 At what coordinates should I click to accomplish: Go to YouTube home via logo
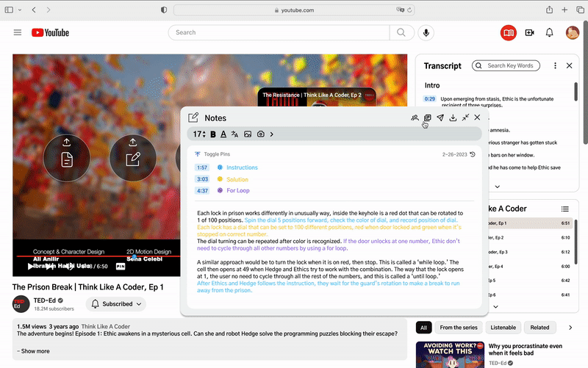[50, 32]
